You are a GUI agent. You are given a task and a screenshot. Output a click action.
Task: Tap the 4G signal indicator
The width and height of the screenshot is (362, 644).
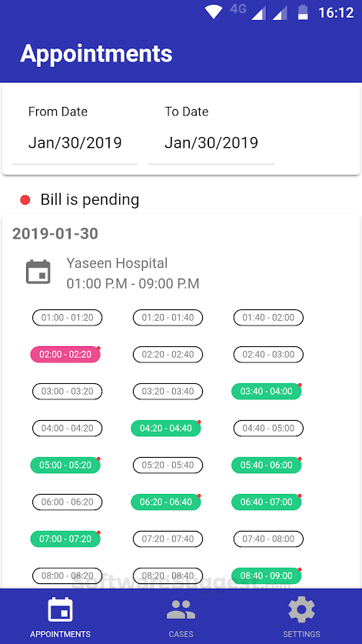coord(238,9)
